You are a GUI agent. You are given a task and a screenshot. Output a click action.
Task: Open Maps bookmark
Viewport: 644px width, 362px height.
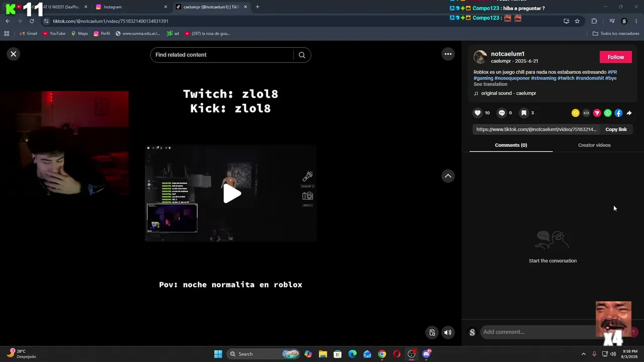point(79,34)
